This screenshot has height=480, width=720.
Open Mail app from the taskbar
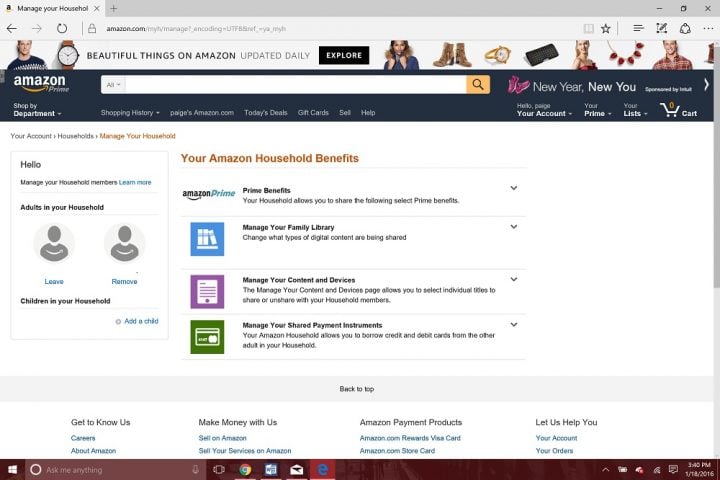pos(297,469)
